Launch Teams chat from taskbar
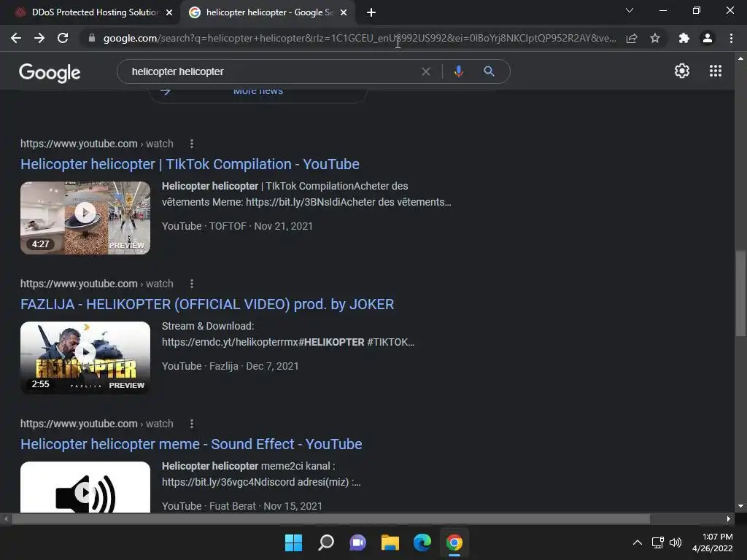Viewport: 747px width, 560px height. click(x=357, y=542)
